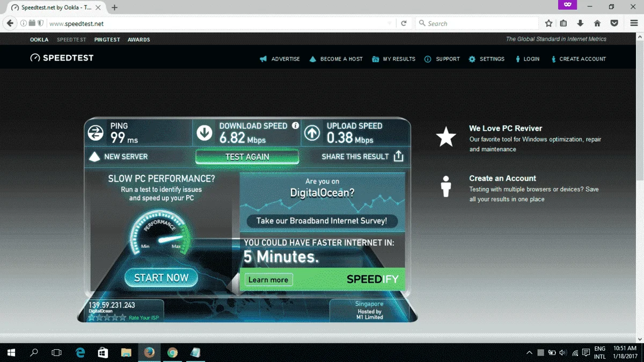Click the IP address 139.59.231.243
Screen dimensions: 644x362
(112, 305)
